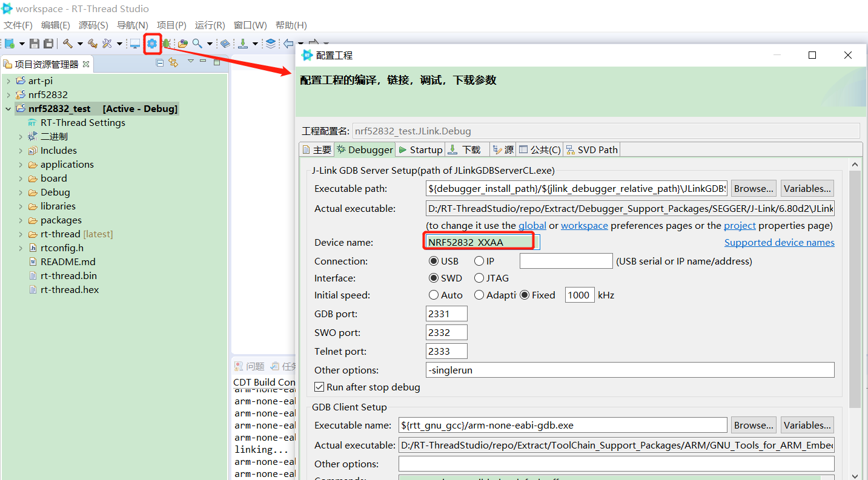Choose Auto initial speed option
The image size is (868, 480).
pyautogui.click(x=434, y=295)
